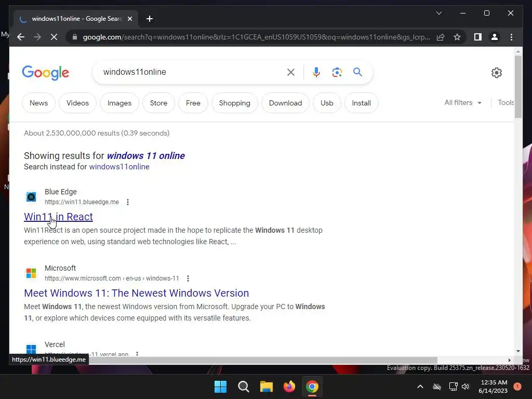
Task: Show hidden system tray icons
Action: (x=420, y=387)
